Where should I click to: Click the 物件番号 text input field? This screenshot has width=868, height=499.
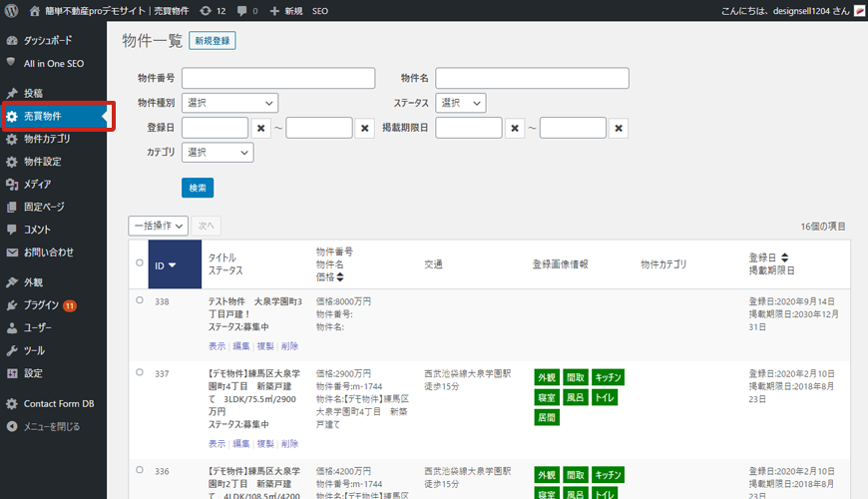click(x=278, y=78)
